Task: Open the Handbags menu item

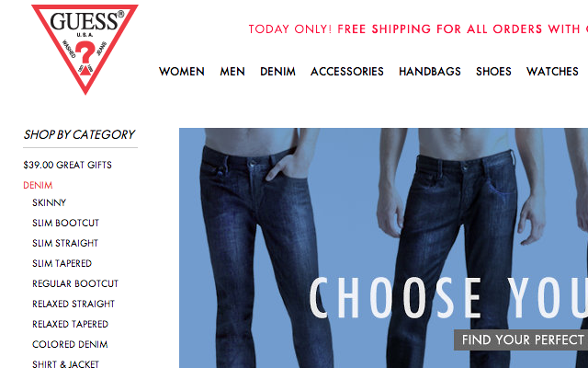Action: click(x=430, y=72)
